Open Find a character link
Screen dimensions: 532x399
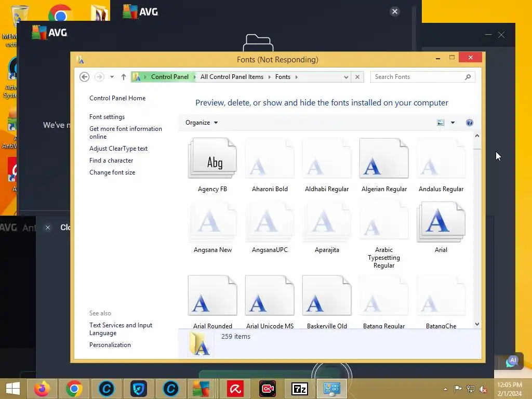pos(111,161)
